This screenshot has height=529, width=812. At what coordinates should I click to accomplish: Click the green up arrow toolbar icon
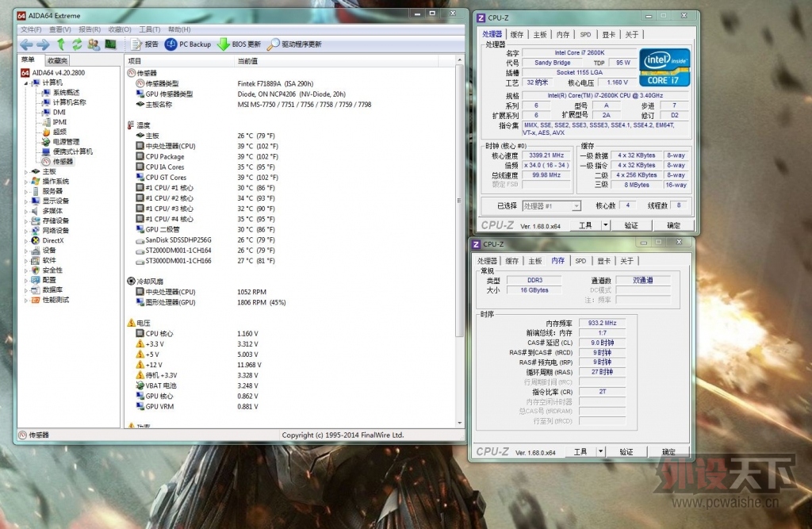(60, 44)
